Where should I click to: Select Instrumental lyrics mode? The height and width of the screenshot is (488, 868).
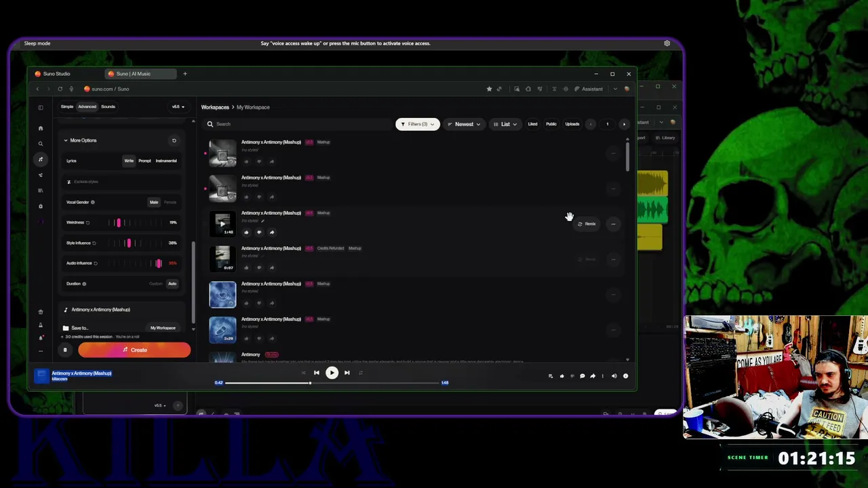166,161
